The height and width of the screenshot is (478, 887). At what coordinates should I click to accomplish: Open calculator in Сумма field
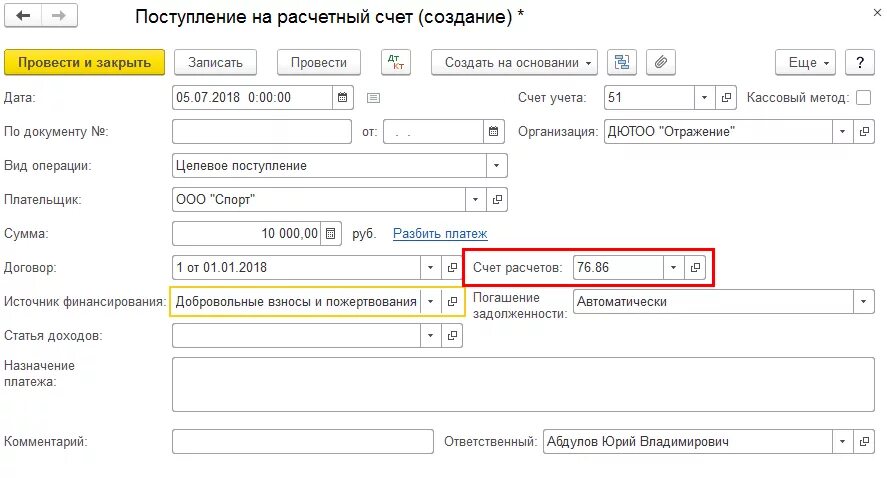(331, 233)
